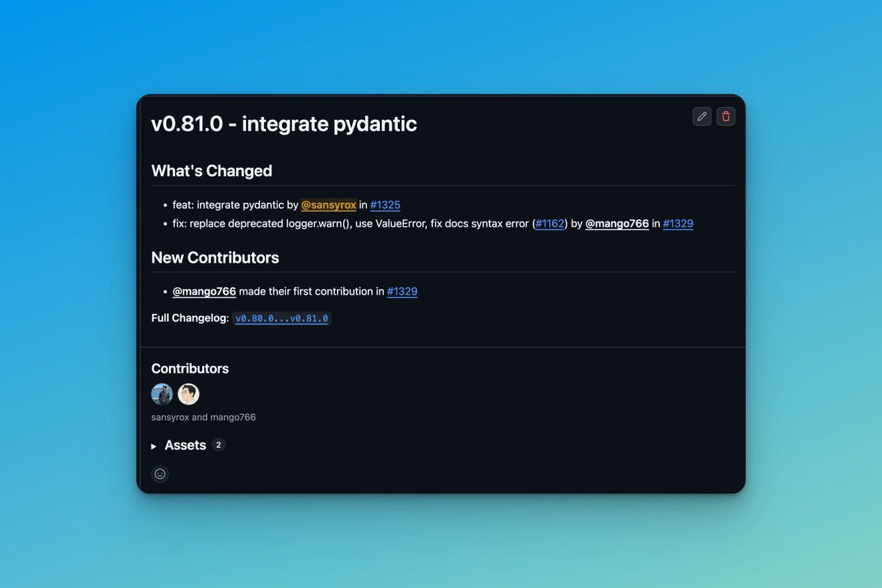Click the title 'v0.81.0 - integrate pydantic'
Screen dimensions: 882x588
pyautogui.click(x=284, y=123)
